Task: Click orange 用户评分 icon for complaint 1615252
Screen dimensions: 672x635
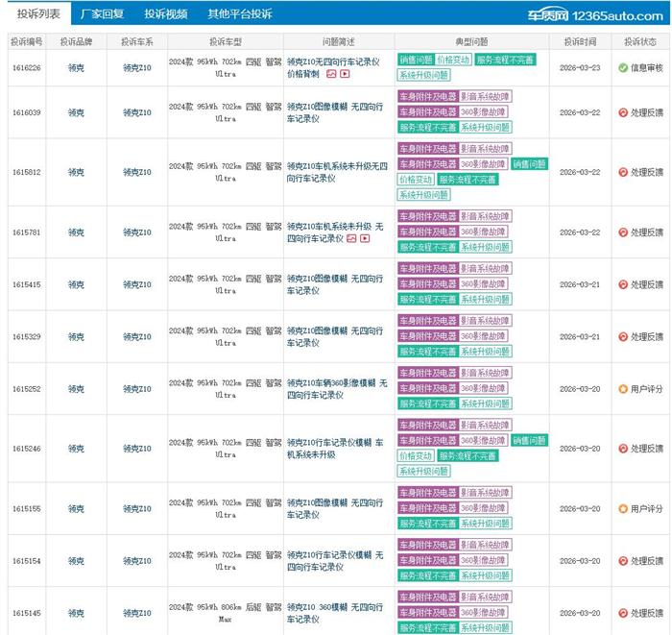Action: coord(623,389)
